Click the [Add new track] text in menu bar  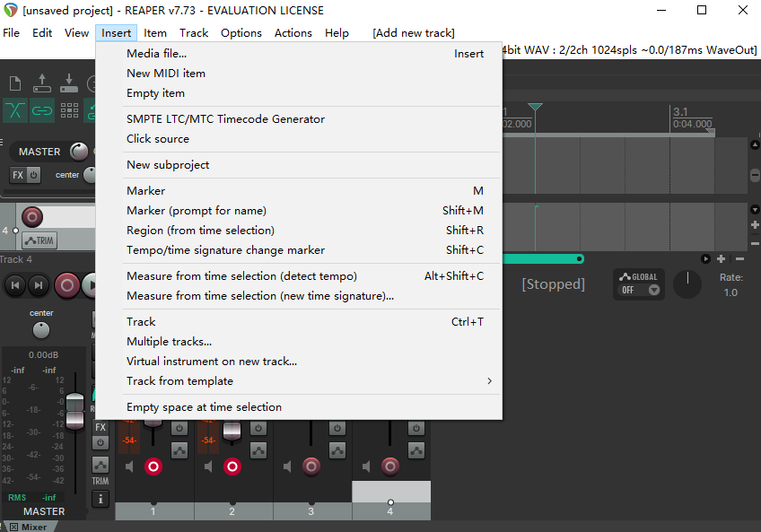tap(414, 33)
